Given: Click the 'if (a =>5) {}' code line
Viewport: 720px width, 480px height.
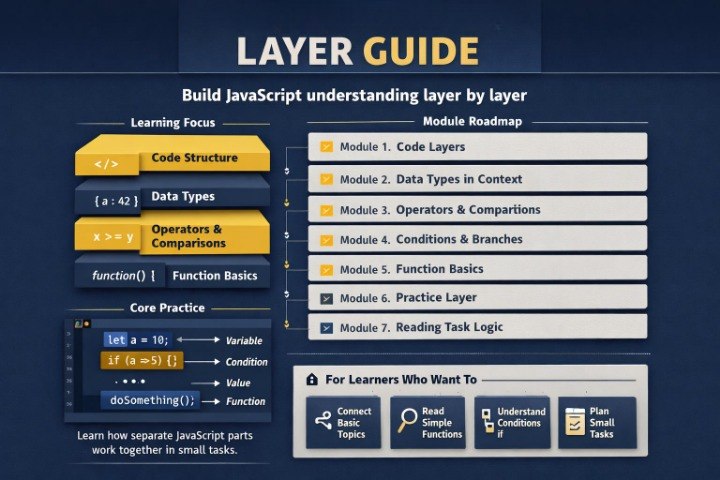Looking at the screenshot, I should [141, 361].
